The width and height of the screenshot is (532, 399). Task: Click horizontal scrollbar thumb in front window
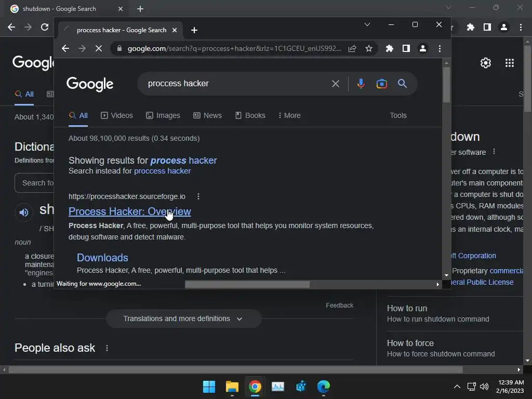247,284
